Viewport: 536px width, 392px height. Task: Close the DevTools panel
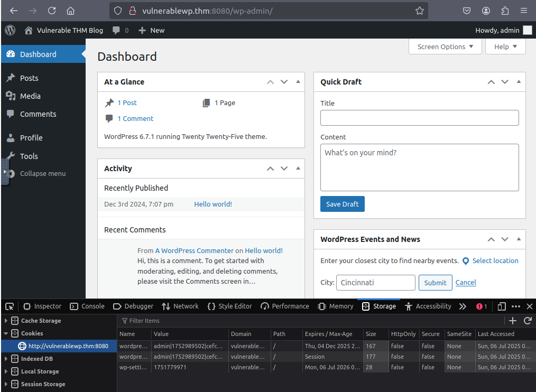(530, 306)
